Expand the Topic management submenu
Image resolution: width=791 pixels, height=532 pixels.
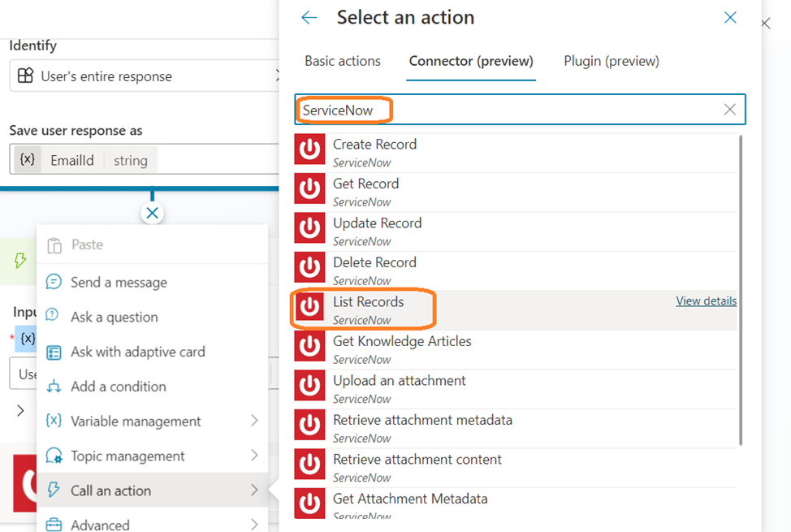click(254, 456)
